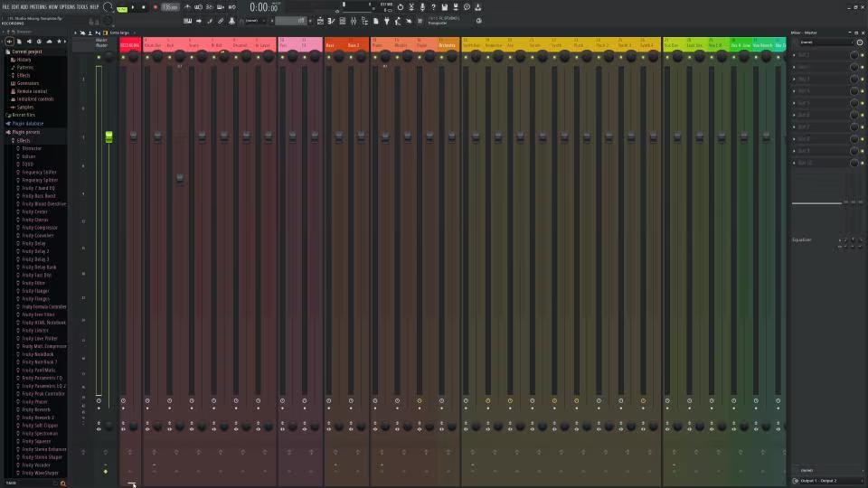
Task: Click the metronome icon in top toolbar
Action: 187,7
